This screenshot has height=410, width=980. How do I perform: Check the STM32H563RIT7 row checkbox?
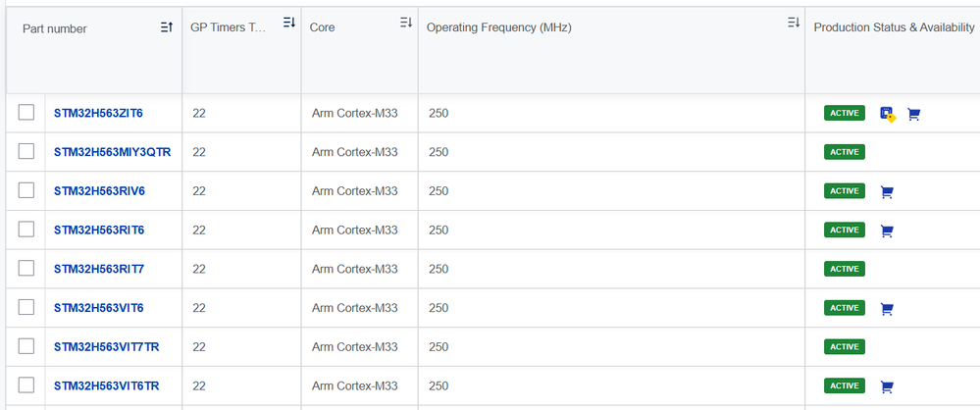pyautogui.click(x=26, y=268)
